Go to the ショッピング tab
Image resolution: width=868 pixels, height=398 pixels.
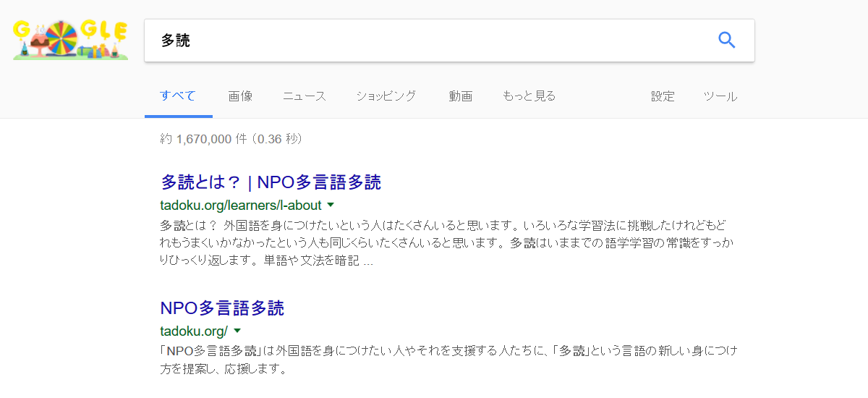pyautogui.click(x=386, y=96)
